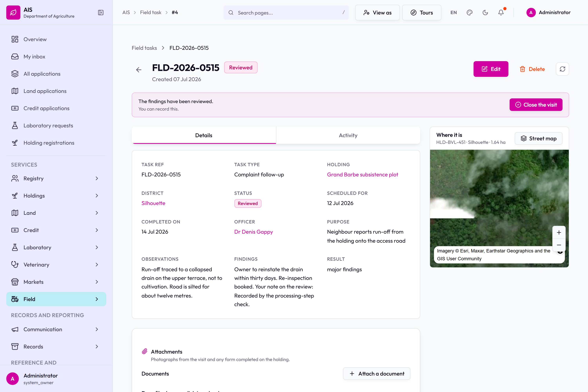Open the notifications bell
The width and height of the screenshot is (588, 392).
[x=501, y=13]
